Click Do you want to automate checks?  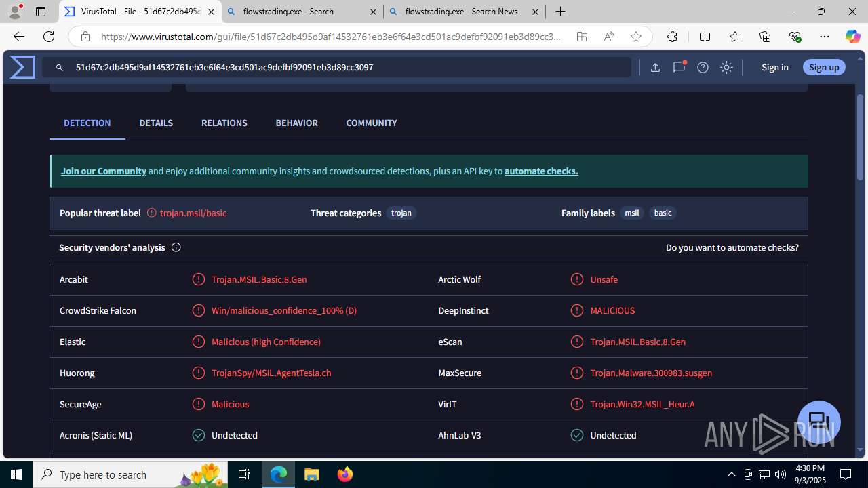coord(732,247)
